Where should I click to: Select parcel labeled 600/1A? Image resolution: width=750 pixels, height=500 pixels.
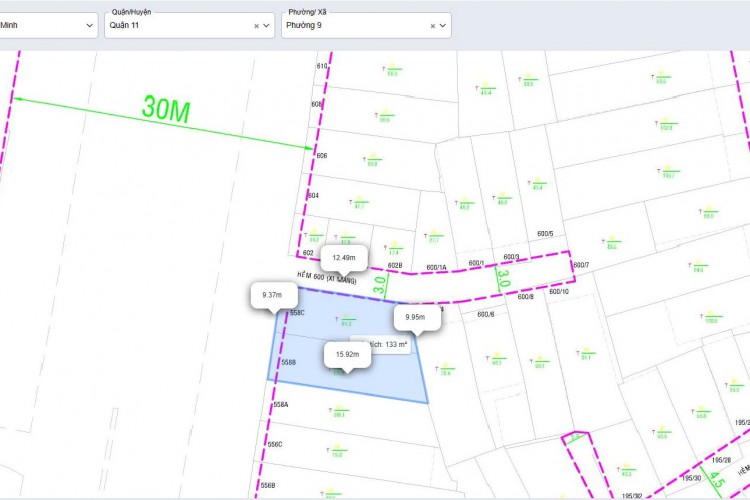click(x=436, y=268)
